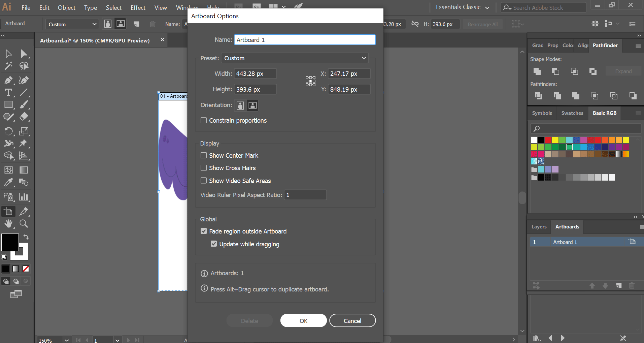
Task: Enable Show Center Mark
Action: click(204, 155)
